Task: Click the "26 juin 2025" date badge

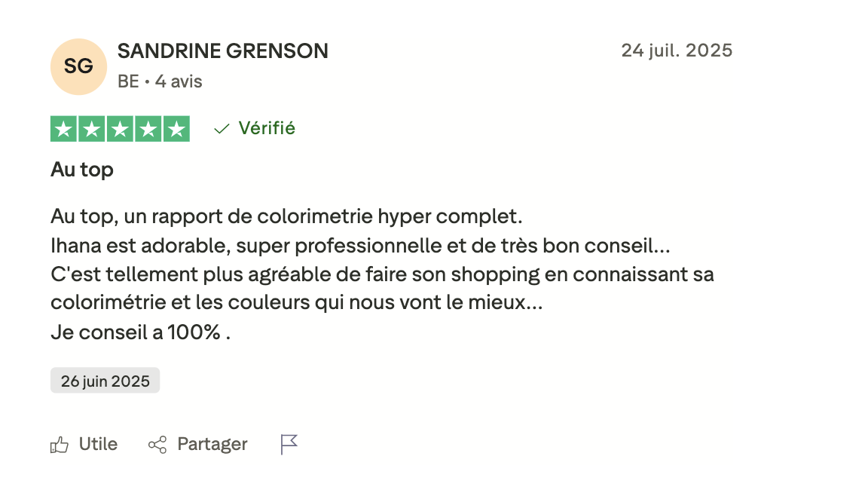Action: click(x=105, y=381)
